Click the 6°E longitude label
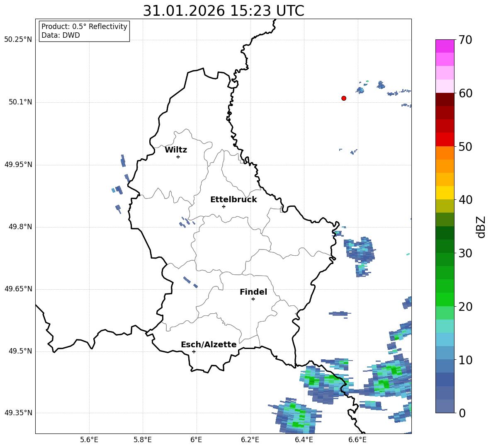 (x=196, y=440)
